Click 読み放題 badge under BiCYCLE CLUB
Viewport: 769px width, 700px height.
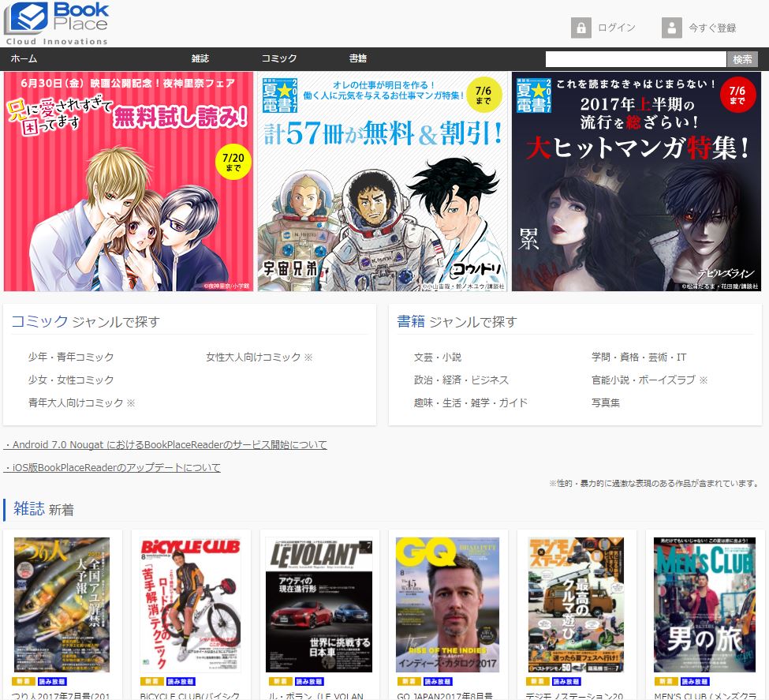click(x=181, y=682)
